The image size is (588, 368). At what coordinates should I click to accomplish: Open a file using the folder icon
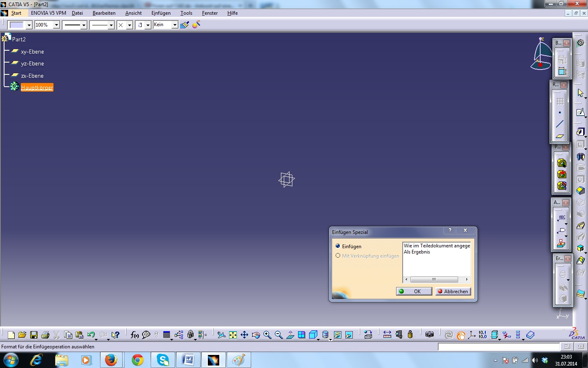[22, 335]
